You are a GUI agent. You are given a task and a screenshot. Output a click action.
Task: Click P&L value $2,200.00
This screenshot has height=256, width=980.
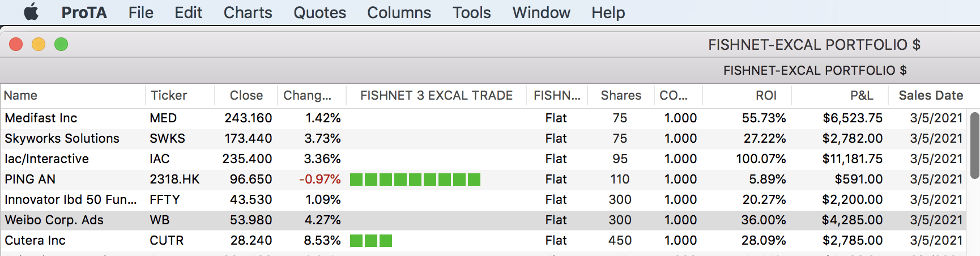[x=853, y=199]
